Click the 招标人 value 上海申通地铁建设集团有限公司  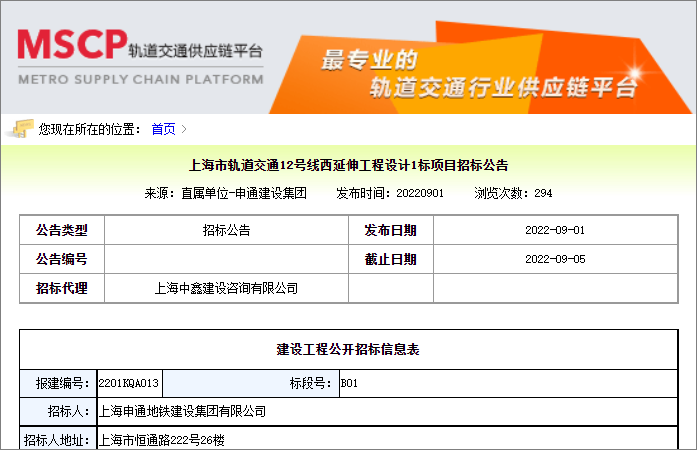point(182,411)
